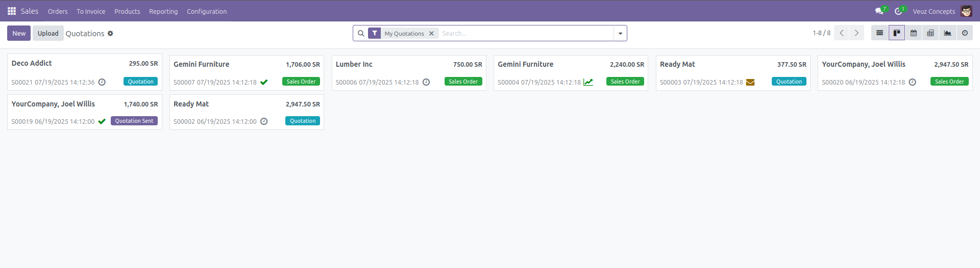This screenshot has width=980, height=268.
Task: Open the activities clock in top bar
Action: (898, 11)
